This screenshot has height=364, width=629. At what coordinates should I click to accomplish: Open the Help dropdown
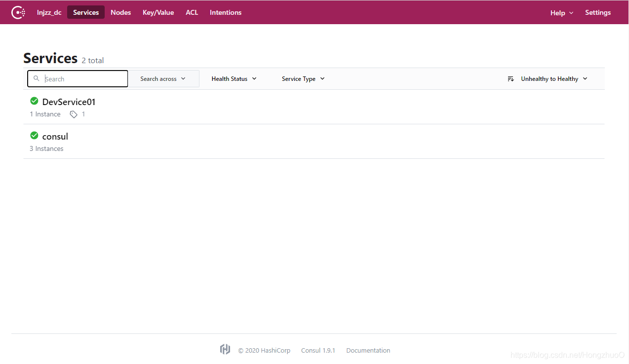pos(561,12)
